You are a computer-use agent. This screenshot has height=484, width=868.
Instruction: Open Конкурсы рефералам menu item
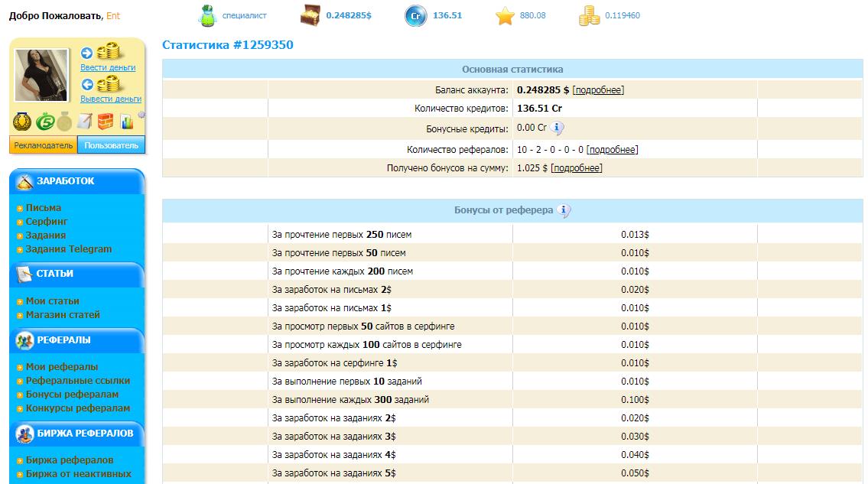tap(78, 409)
